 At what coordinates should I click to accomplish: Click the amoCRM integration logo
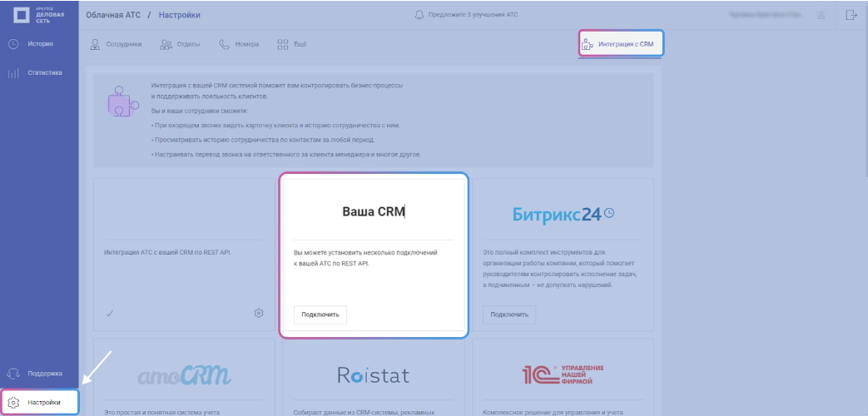click(176, 376)
